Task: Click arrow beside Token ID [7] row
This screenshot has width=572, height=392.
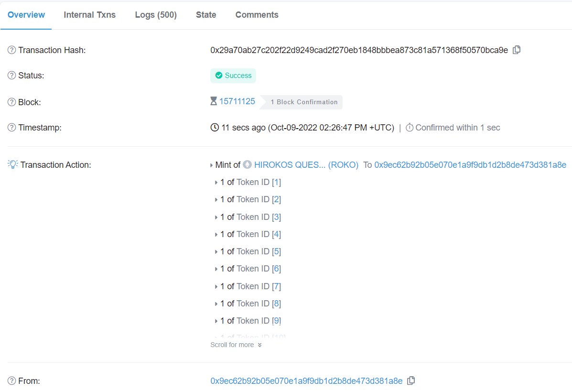Action: (216, 286)
